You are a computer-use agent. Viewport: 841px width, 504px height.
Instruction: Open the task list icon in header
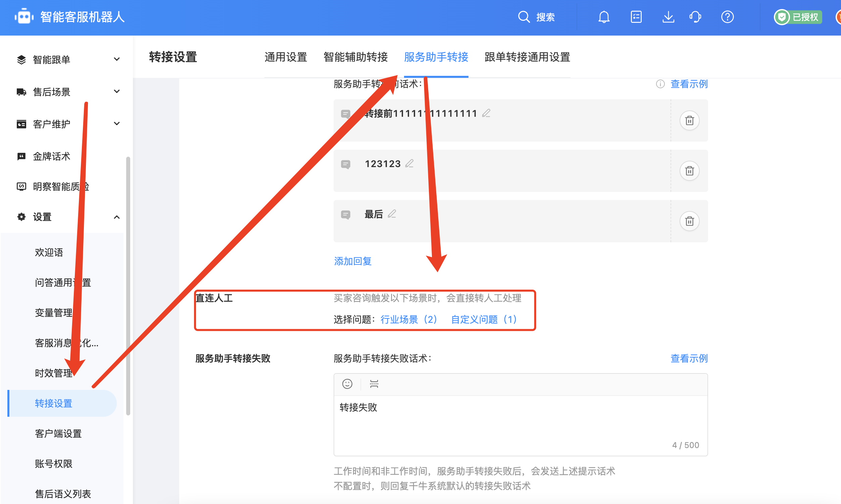pyautogui.click(x=636, y=17)
